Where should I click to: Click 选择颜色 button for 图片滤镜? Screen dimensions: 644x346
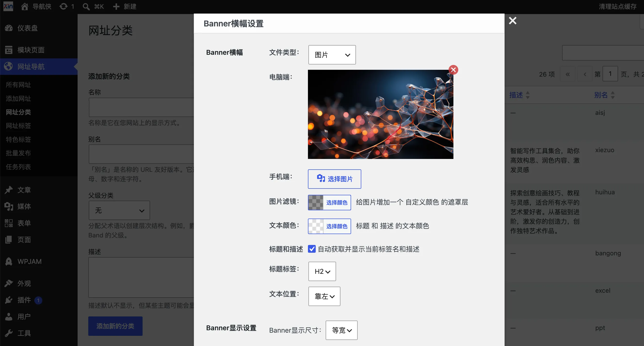(337, 202)
